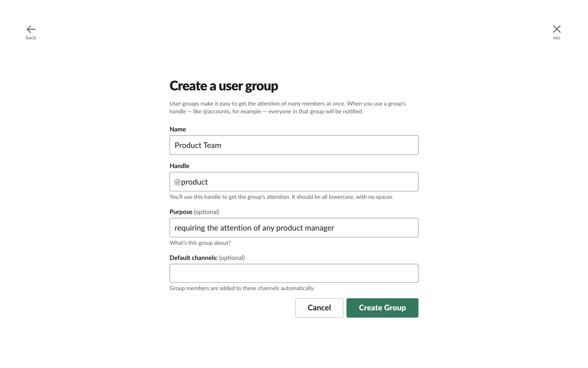Click the 'What's this group about?' hint
The height and width of the screenshot is (368, 588).
(200, 243)
